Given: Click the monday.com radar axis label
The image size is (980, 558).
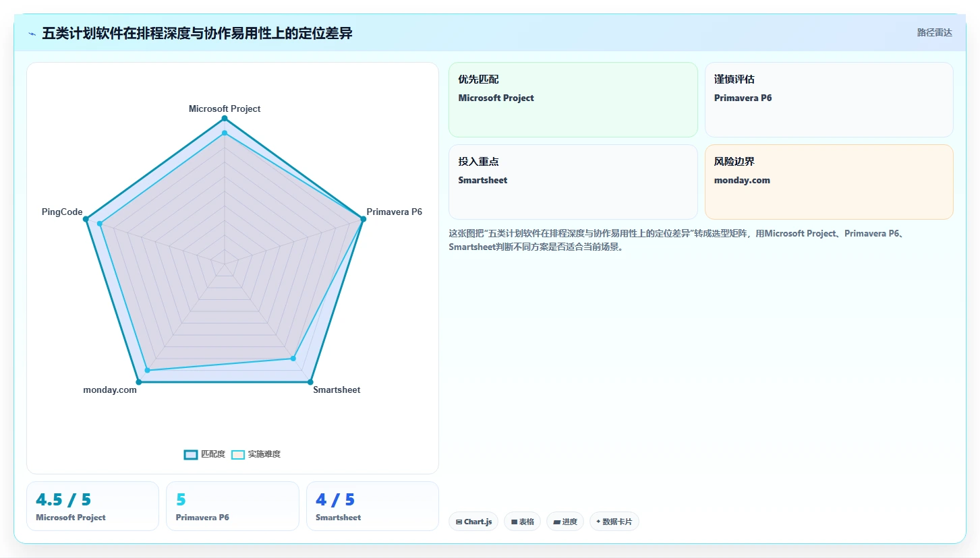Looking at the screenshot, I should 110,390.
